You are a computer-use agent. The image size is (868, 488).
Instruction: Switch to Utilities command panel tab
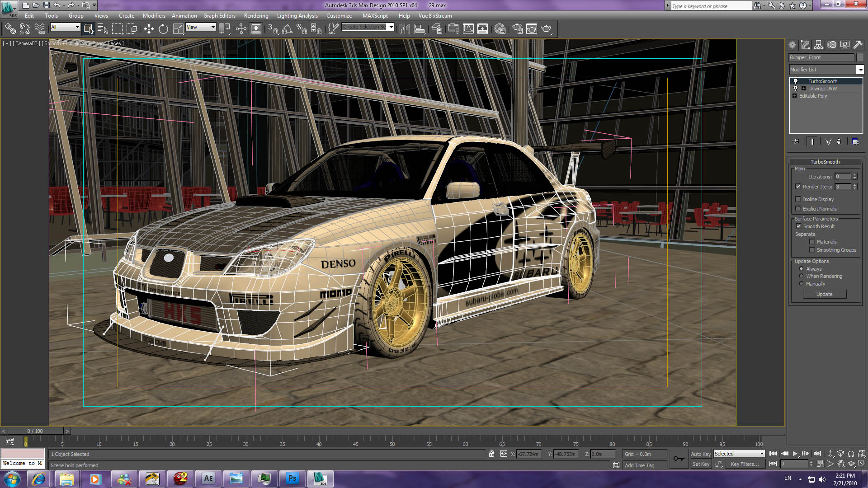point(858,45)
